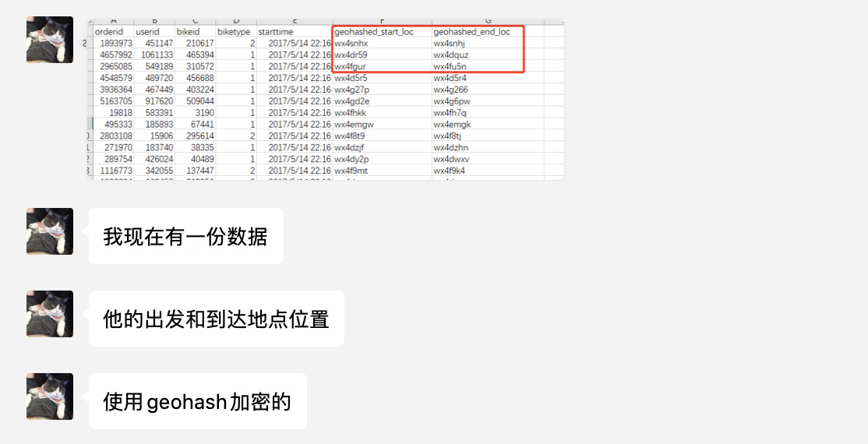Viewport: 868px width, 444px height.
Task: Click cell with userid 1061133
Action: (x=154, y=55)
